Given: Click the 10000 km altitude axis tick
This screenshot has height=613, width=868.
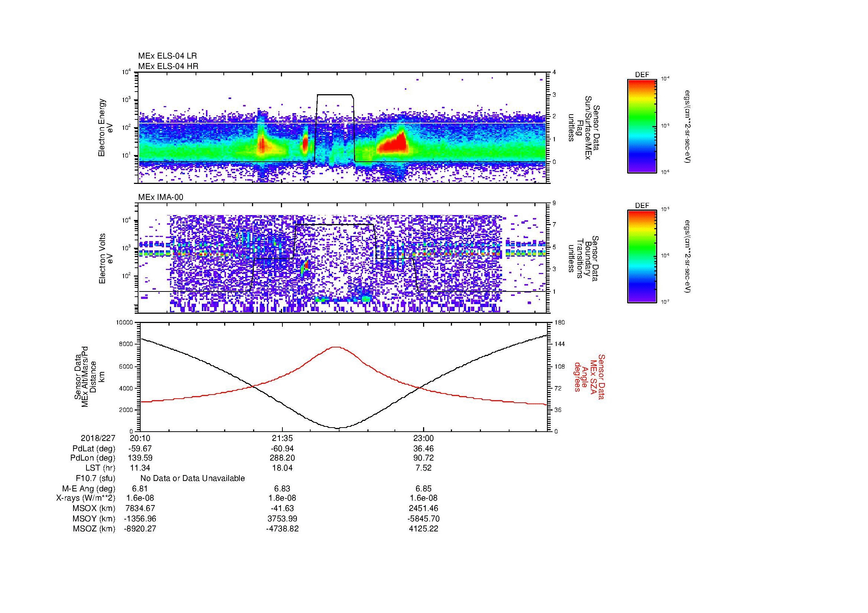Looking at the screenshot, I should [x=125, y=323].
